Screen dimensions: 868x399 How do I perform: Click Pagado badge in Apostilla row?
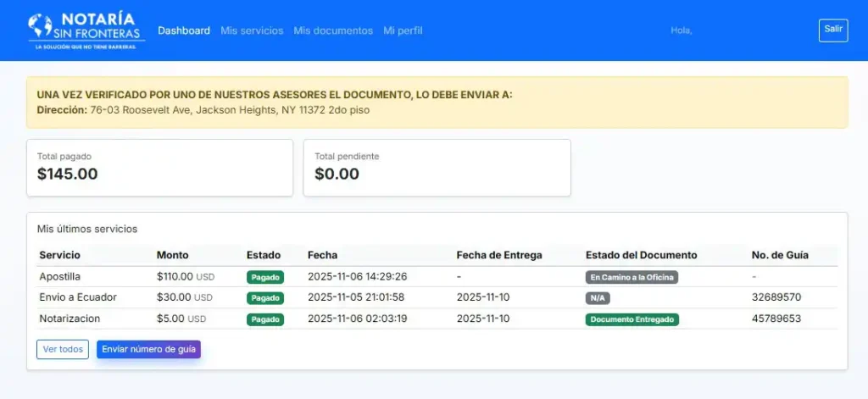[x=265, y=277]
